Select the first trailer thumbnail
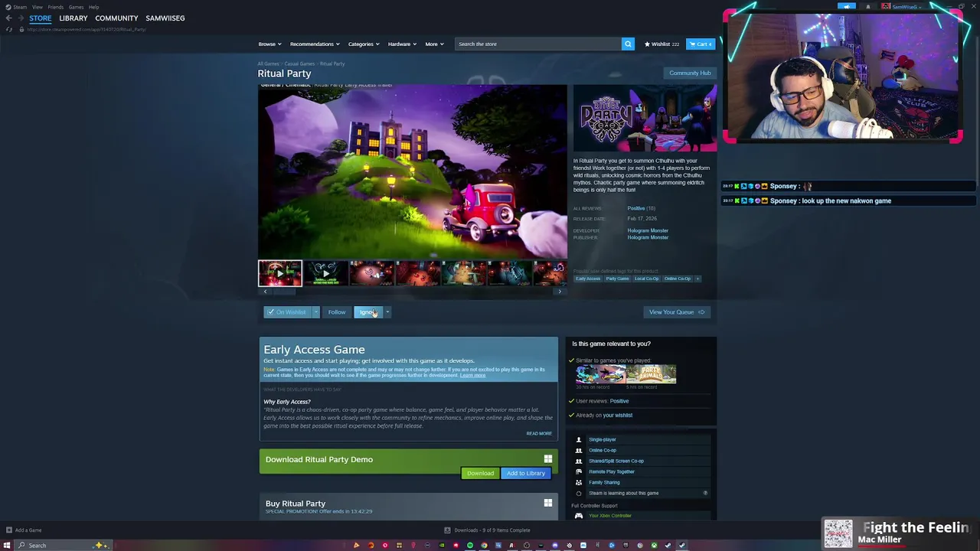The width and height of the screenshot is (980, 551). [280, 273]
